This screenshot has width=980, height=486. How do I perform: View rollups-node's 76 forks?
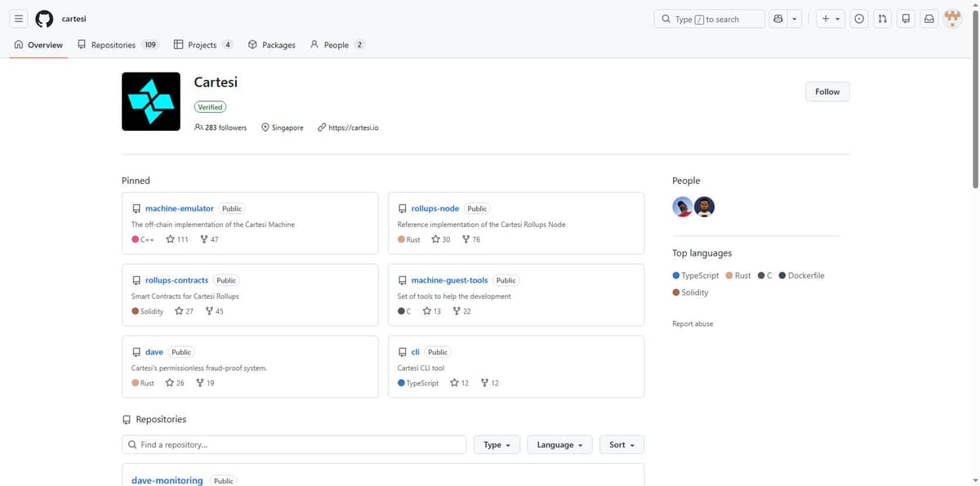471,239
